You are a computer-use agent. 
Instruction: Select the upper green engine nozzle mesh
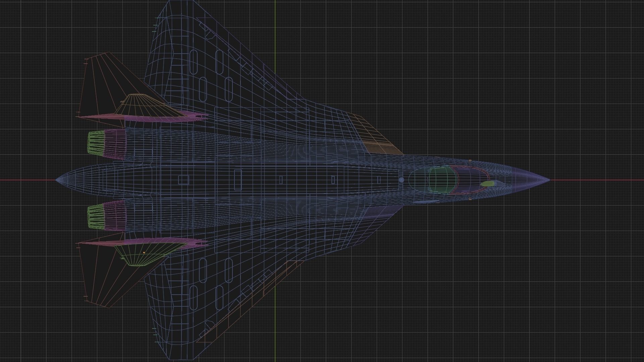[x=96, y=143]
